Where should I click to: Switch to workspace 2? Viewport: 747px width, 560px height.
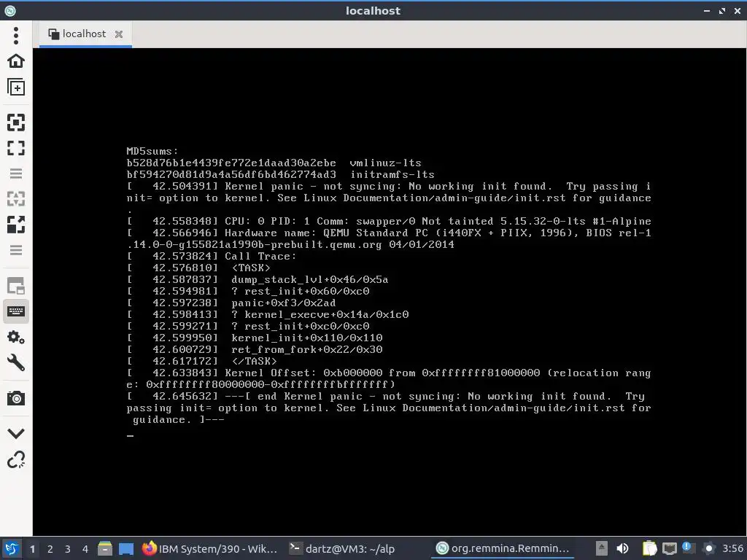click(50, 549)
